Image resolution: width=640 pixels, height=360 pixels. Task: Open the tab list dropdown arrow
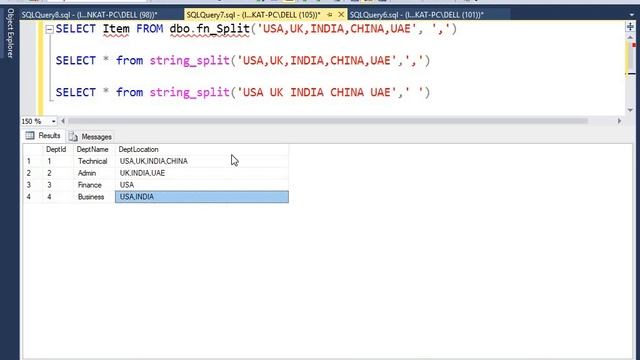pos(632,15)
